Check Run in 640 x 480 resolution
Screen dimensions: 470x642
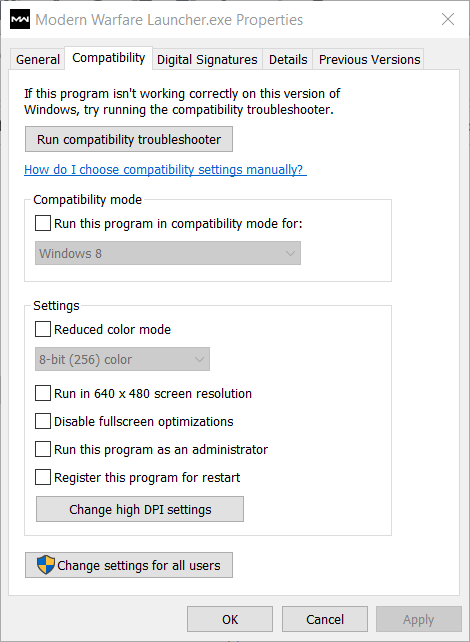pos(43,393)
